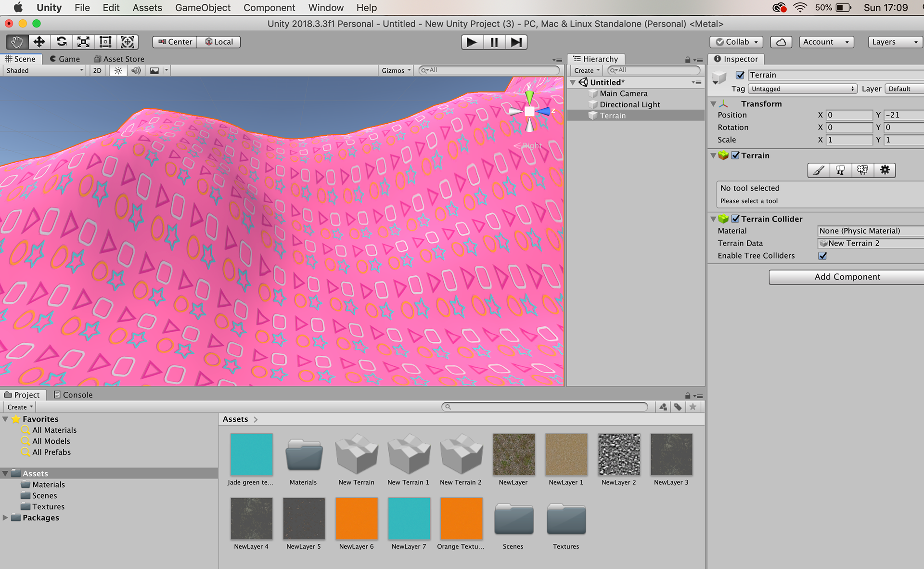Click the Project panel lock icon

(688, 396)
